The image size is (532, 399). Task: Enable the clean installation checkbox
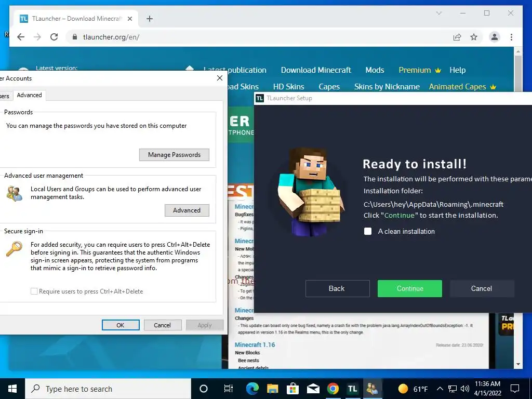(368, 231)
